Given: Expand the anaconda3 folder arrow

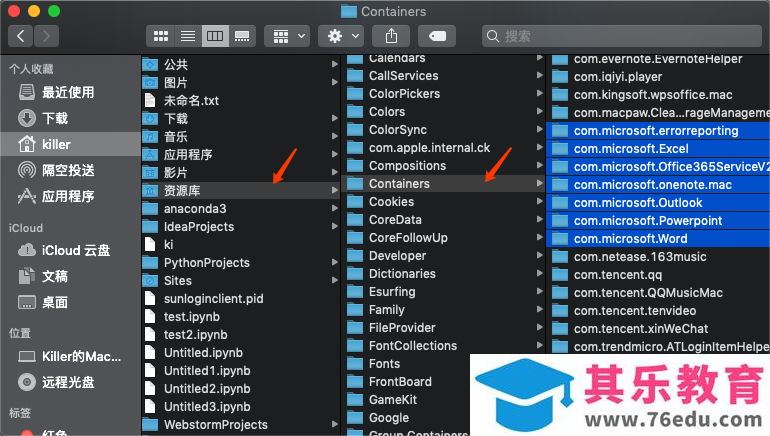Looking at the screenshot, I should (x=334, y=208).
